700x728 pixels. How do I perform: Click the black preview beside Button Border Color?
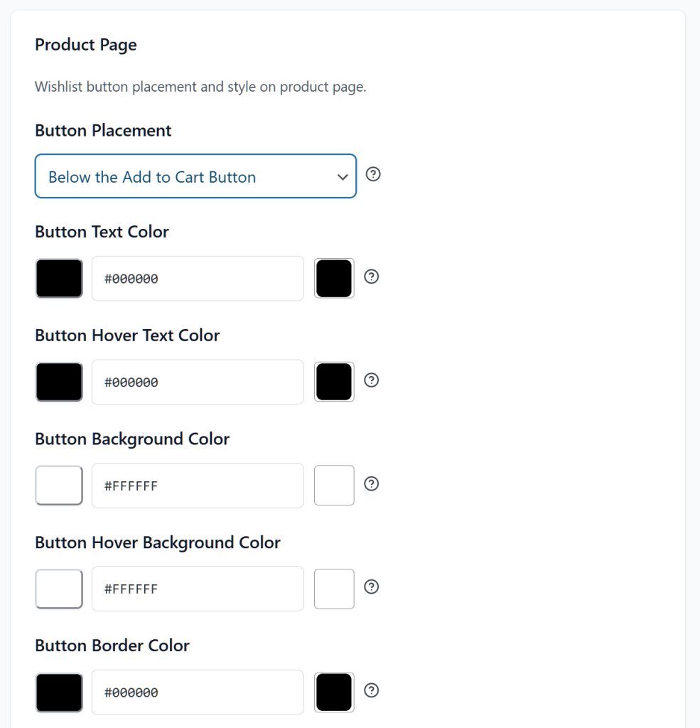click(333, 691)
